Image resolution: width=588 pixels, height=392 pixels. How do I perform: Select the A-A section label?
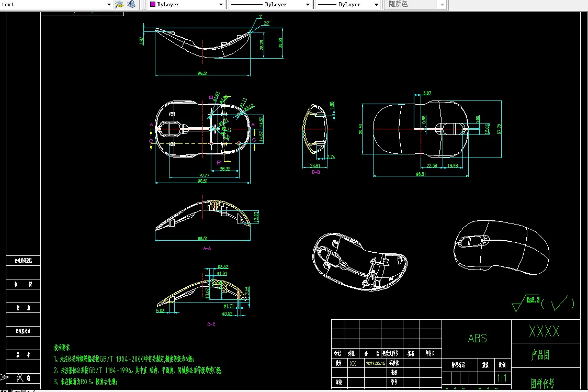point(207,248)
